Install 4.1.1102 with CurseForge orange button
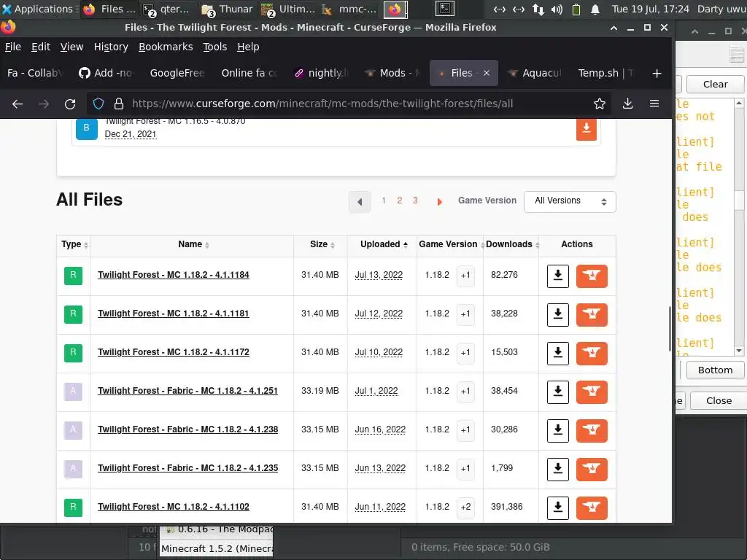 coord(592,507)
